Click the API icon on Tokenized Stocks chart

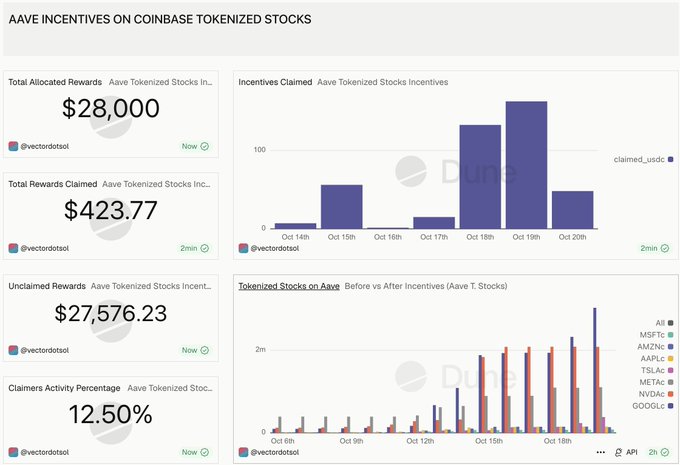618,452
